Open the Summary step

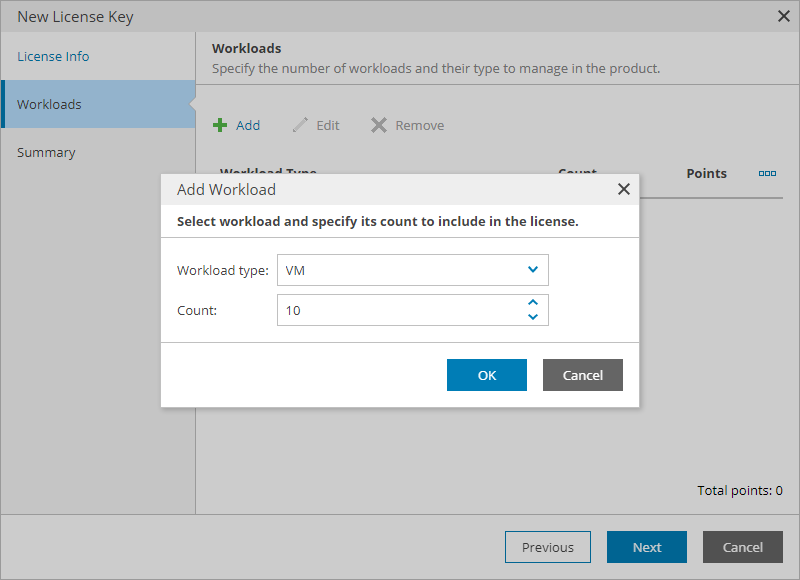point(46,152)
